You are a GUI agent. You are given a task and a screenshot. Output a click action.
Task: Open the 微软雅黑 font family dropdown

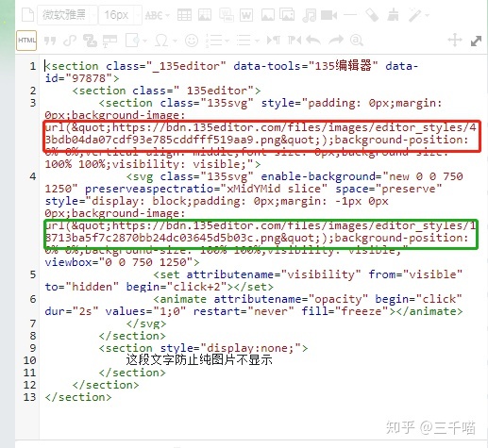pyautogui.click(x=67, y=15)
